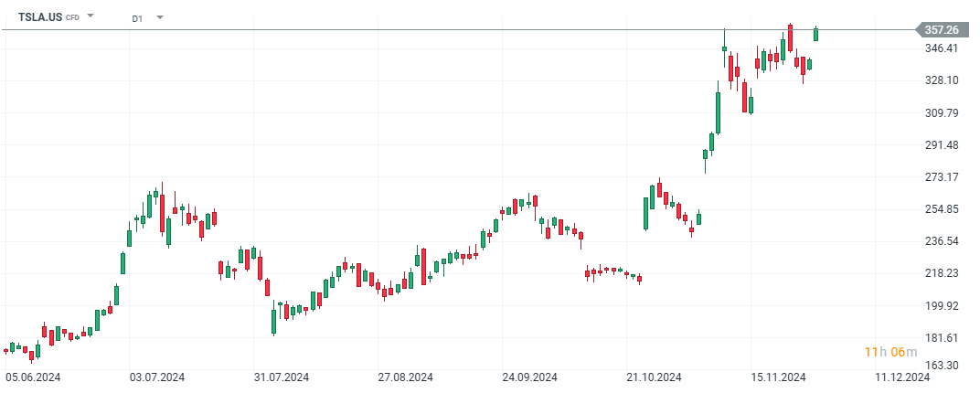Click the latest green candle on the chart

pyautogui.click(x=815, y=34)
